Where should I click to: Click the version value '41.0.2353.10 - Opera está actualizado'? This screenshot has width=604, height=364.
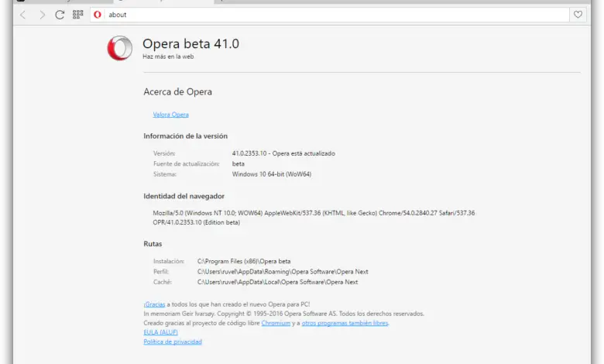[x=283, y=153]
